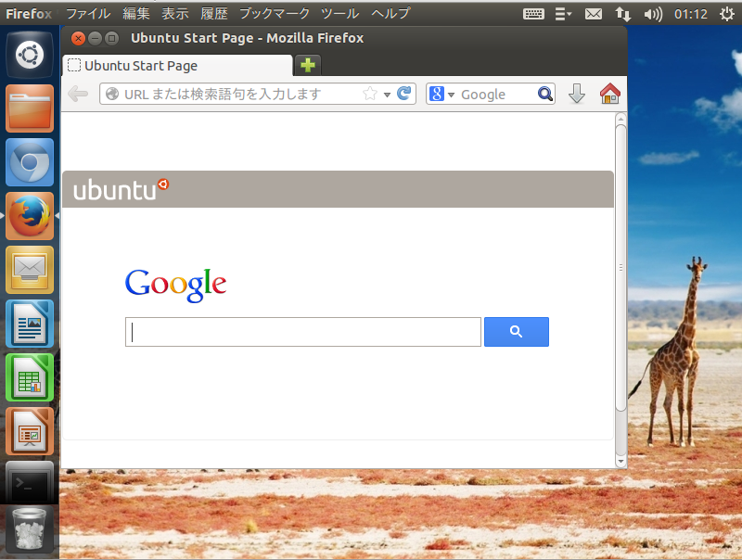Open Thunderbird mail from launcher
Viewport: 742px width, 560px height.
[x=30, y=270]
